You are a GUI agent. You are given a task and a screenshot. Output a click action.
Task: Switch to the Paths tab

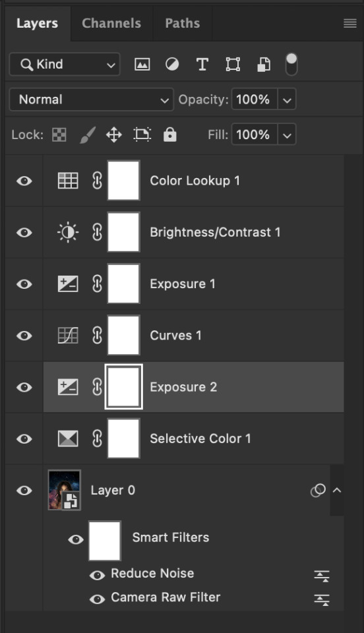(x=183, y=23)
